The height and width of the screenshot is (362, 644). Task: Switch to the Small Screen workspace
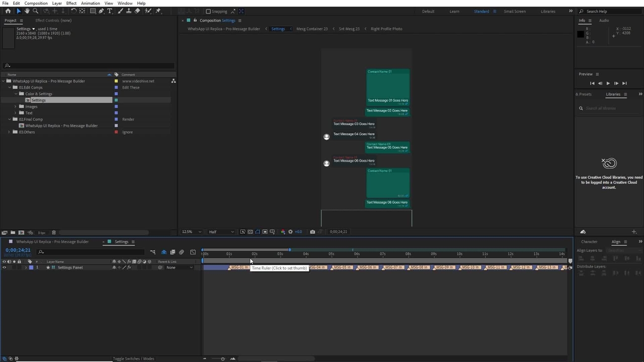(x=514, y=12)
